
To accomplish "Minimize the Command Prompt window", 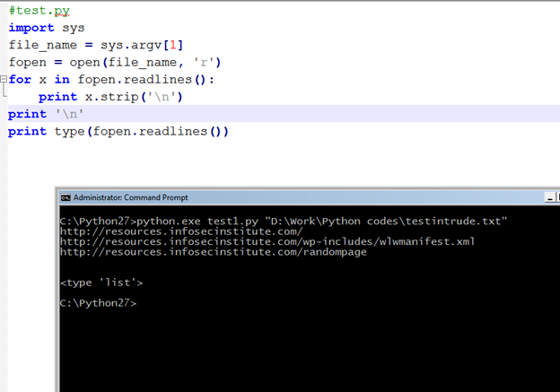I will point(550,197).
